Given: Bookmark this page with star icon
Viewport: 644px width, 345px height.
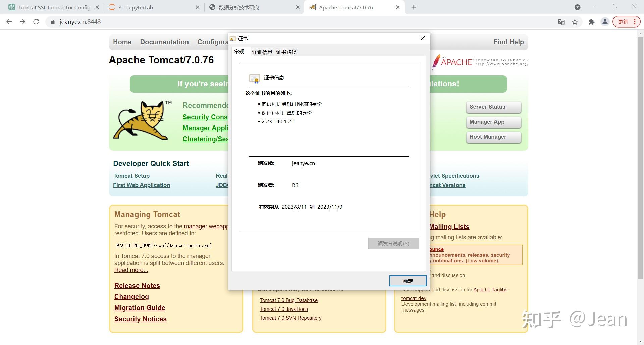Looking at the screenshot, I should coord(575,22).
